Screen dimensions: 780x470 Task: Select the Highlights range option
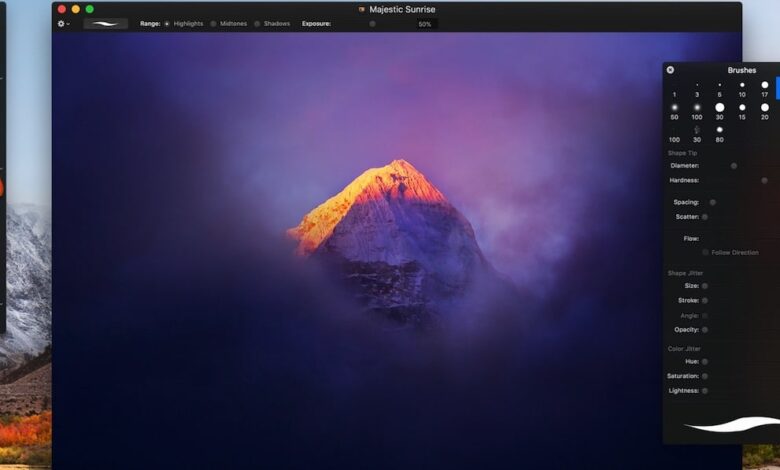[167, 23]
